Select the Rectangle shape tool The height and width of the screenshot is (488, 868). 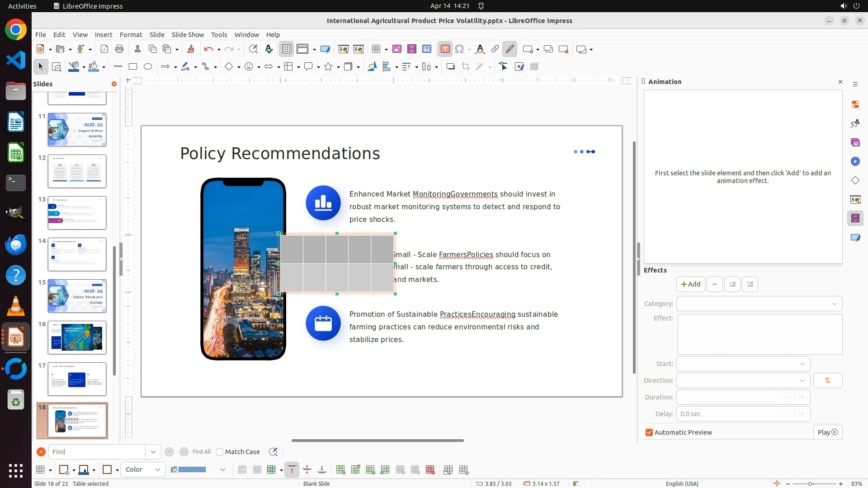[133, 67]
